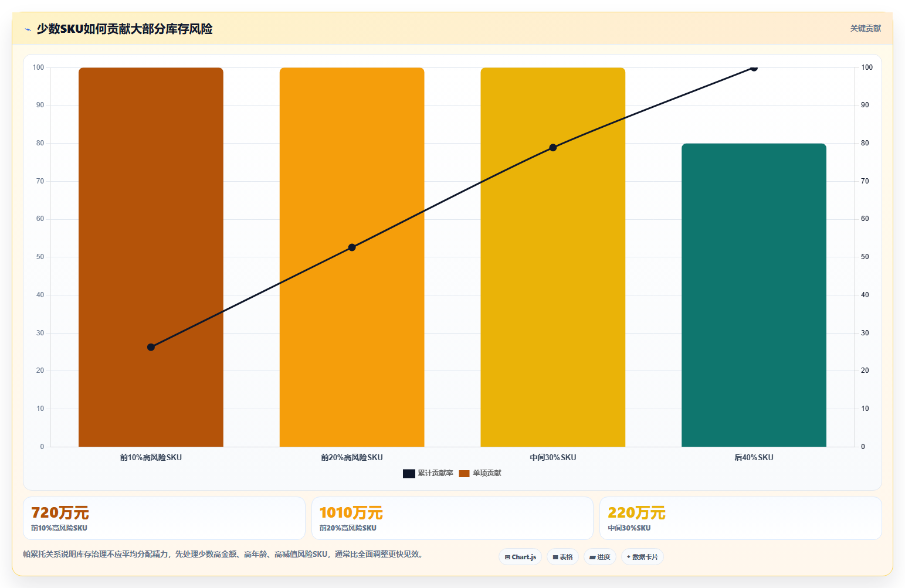Click the yellow 中间30%SKU bar
The image size is (905, 588).
click(553, 257)
